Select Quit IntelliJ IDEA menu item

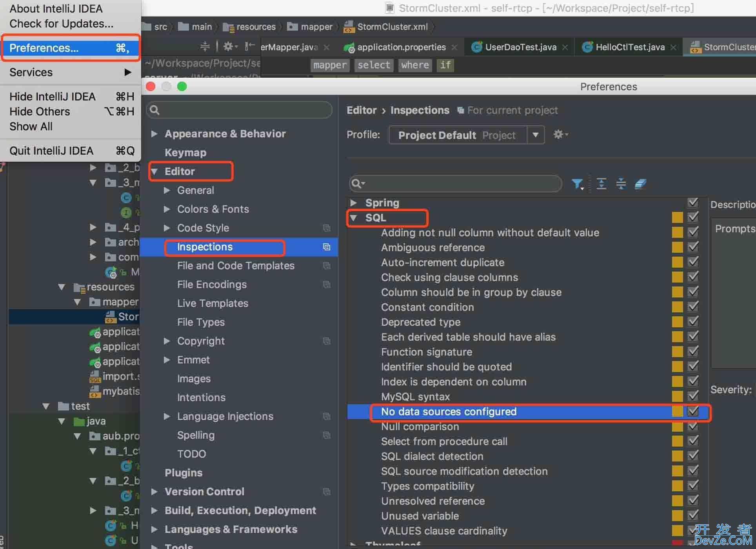point(71,151)
